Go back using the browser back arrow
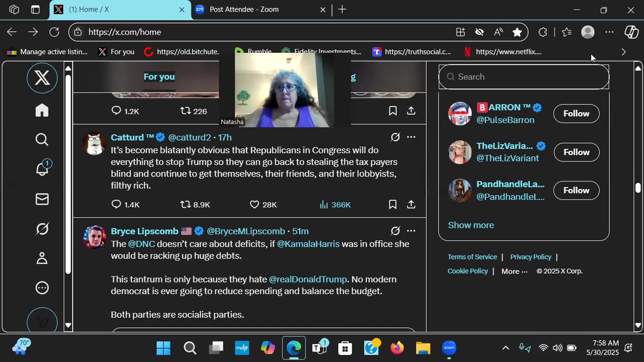This screenshot has width=644, height=362. pos(12,32)
